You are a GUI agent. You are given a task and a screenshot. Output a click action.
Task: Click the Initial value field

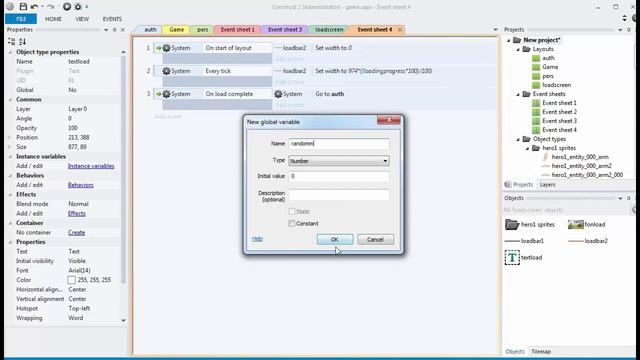339,176
